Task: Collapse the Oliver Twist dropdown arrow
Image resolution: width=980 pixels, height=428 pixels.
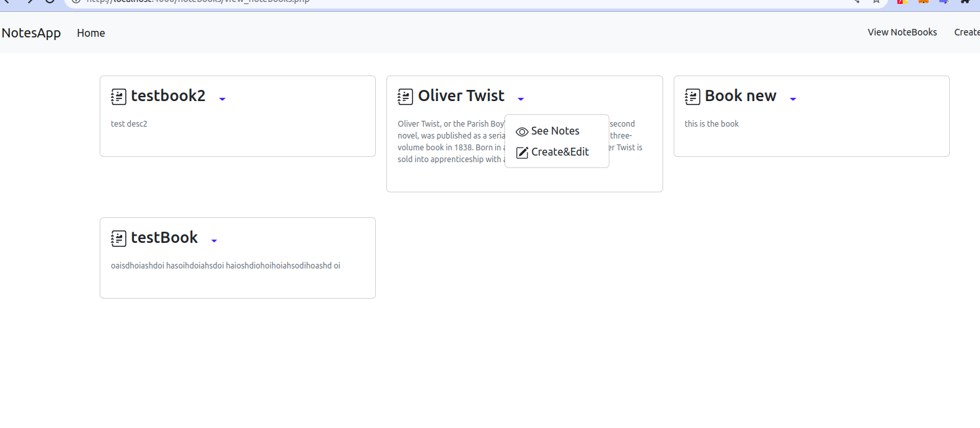Action: click(x=521, y=99)
